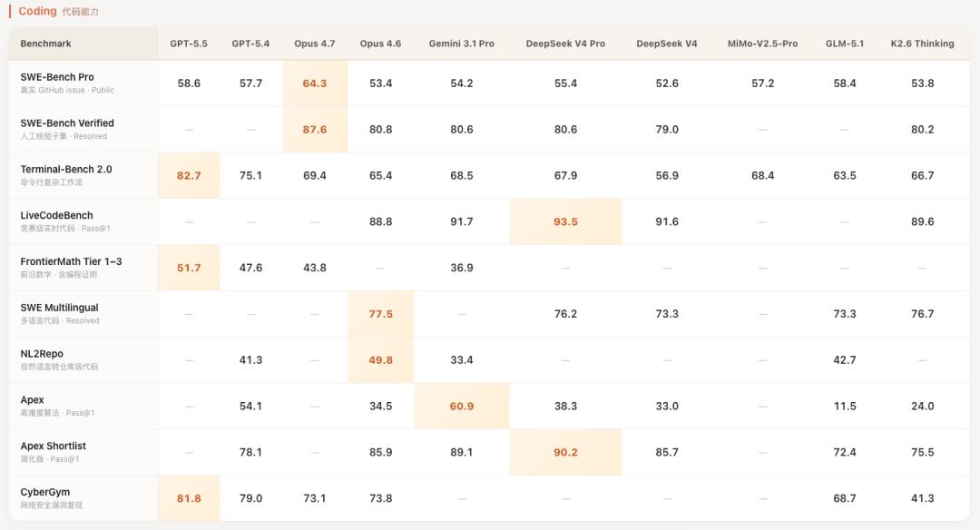Open the Terminal-Bench 2.0 row label
Viewport: 980px width, 530px height.
pos(66,170)
